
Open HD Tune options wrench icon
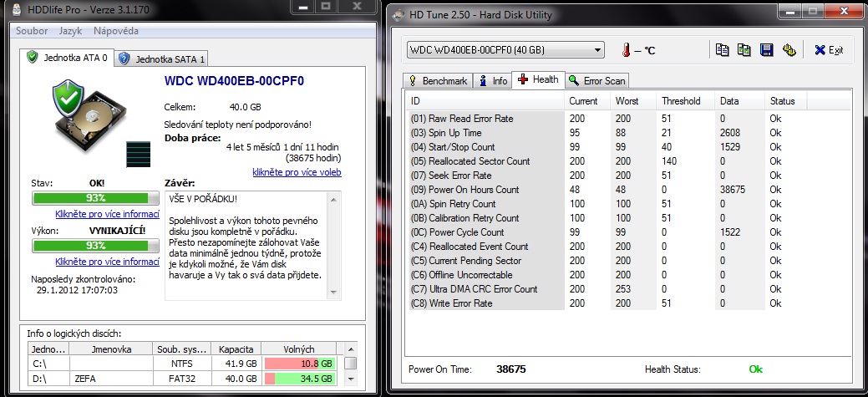pyautogui.click(x=789, y=50)
